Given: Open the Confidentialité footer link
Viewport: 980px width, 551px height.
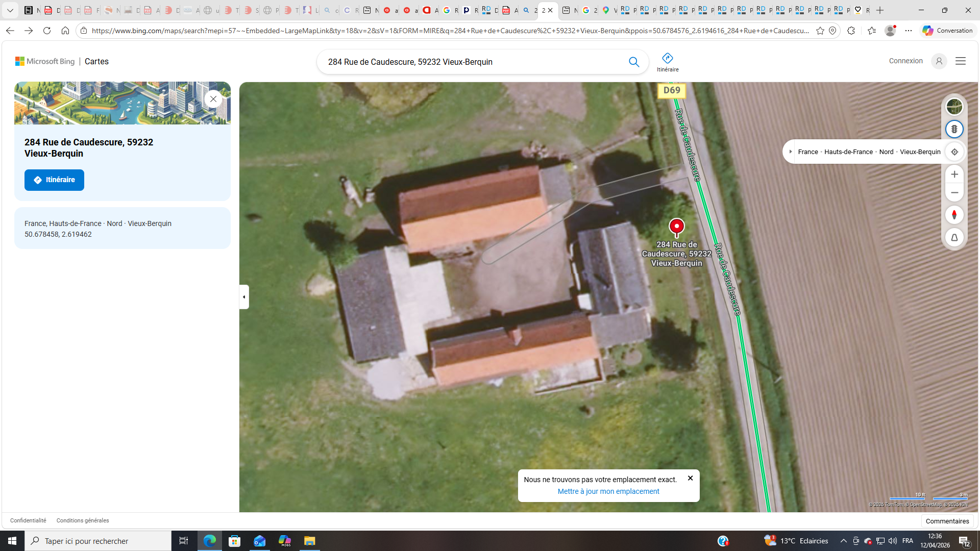Looking at the screenshot, I should pos(28,520).
